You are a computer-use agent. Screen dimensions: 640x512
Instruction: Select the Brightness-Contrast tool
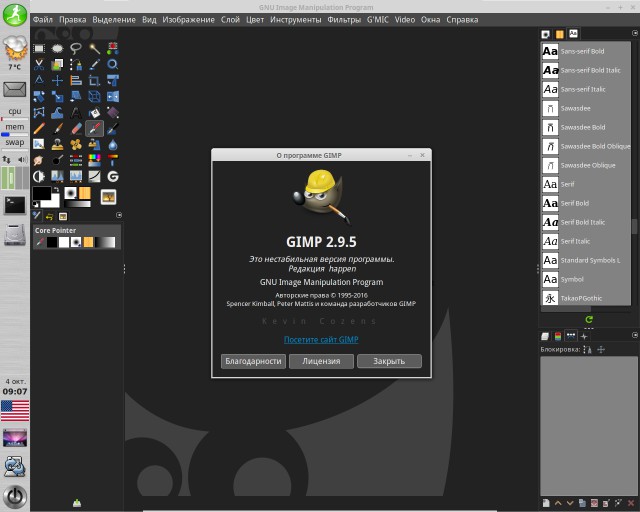point(39,176)
